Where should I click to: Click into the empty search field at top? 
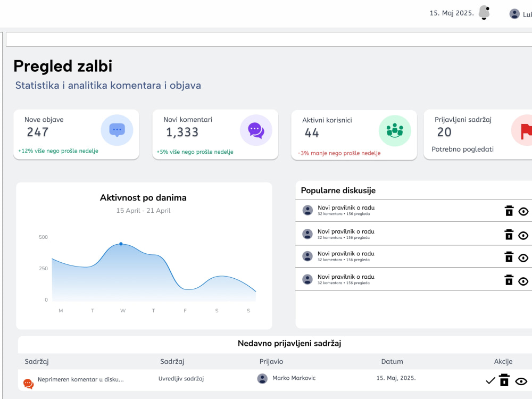tap(269, 39)
